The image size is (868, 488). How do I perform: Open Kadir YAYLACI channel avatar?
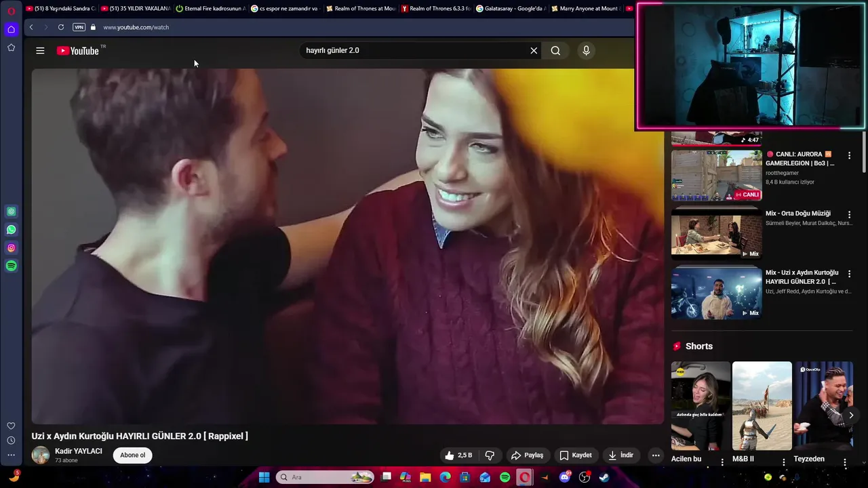pos(41,455)
